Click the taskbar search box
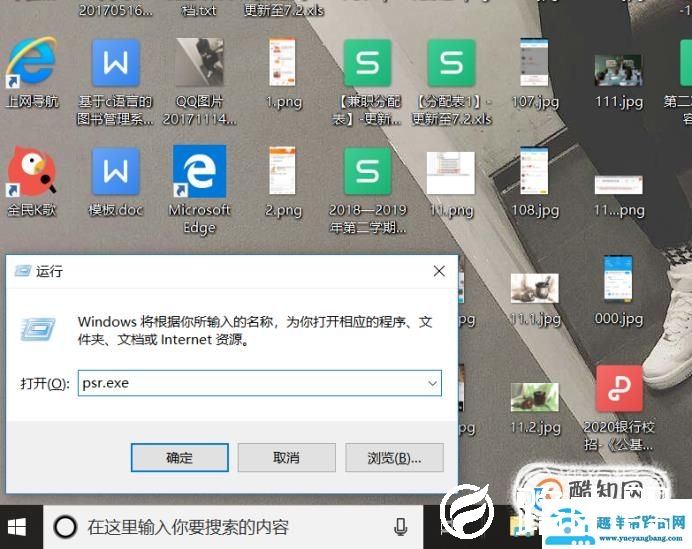This screenshot has height=549, width=692. [233, 527]
